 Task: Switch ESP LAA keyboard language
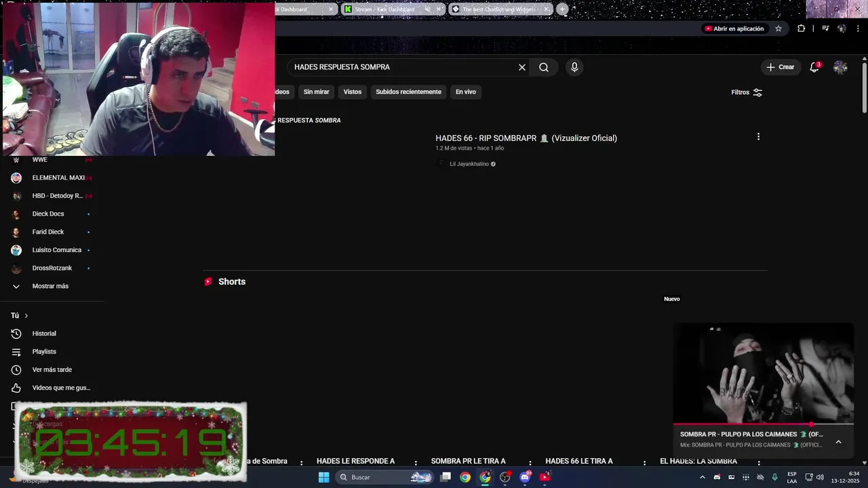click(792, 477)
